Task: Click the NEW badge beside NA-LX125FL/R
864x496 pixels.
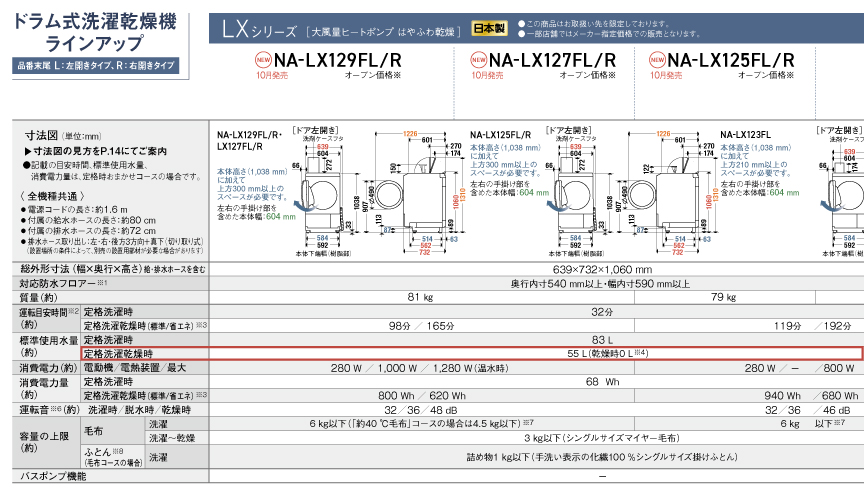Action: (x=657, y=60)
